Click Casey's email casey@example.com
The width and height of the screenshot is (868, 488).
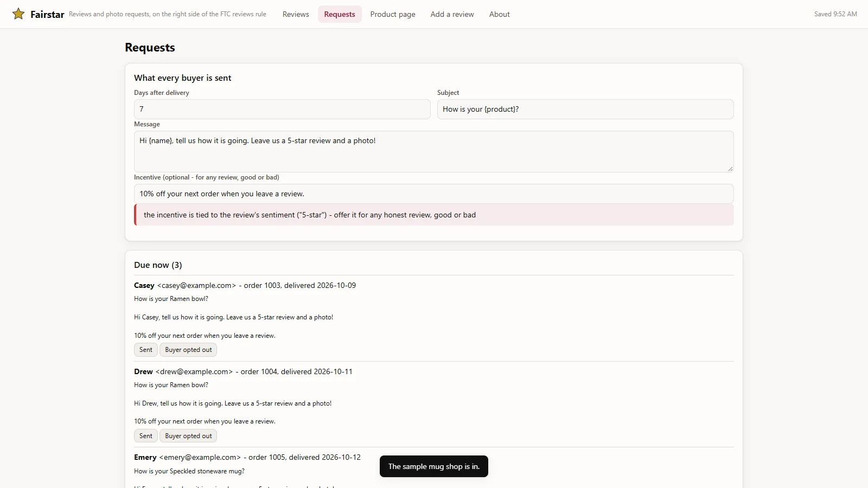click(196, 285)
